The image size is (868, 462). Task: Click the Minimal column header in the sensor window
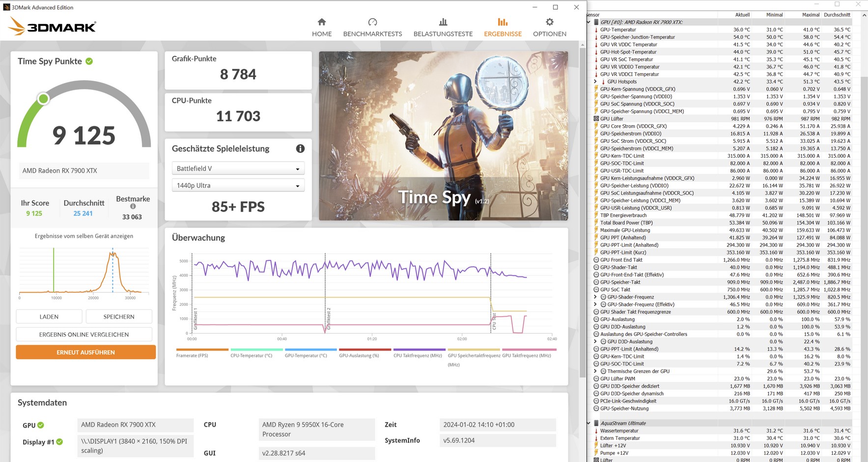[x=775, y=15]
